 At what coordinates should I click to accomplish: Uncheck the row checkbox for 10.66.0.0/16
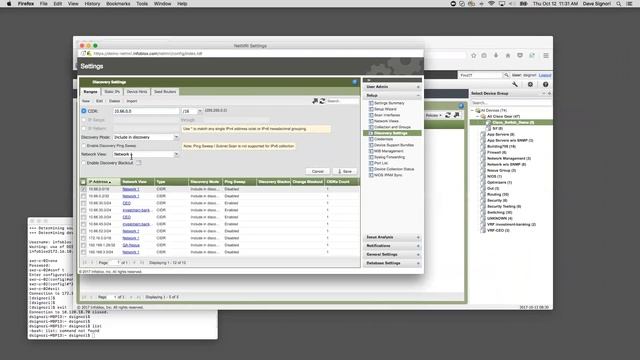click(x=84, y=189)
